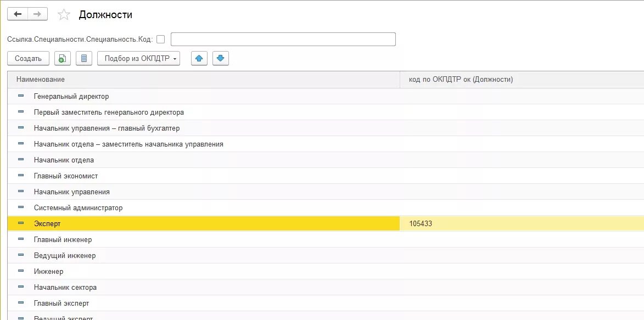Click the row icon beside highlighted Эксперт row
644x320 pixels.
pyautogui.click(x=21, y=223)
